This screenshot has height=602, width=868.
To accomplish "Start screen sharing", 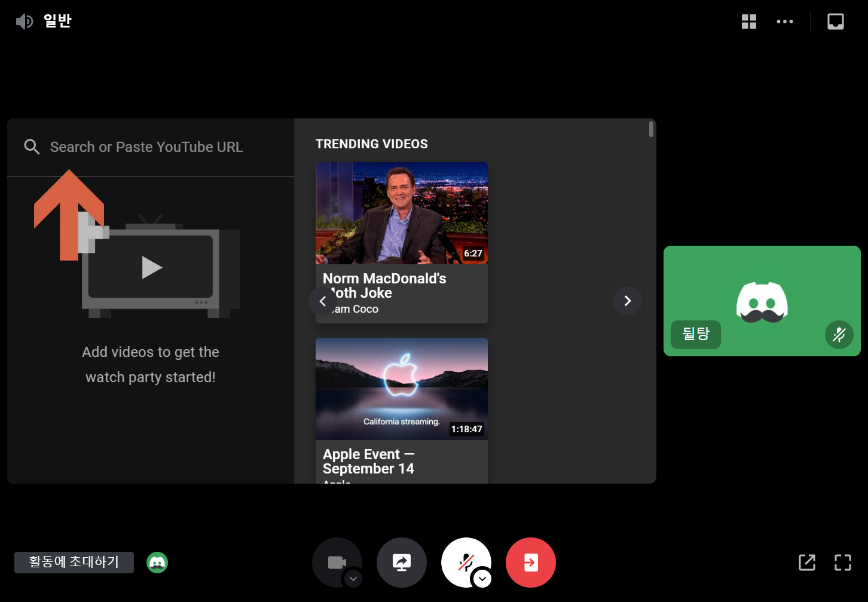I will 402,563.
